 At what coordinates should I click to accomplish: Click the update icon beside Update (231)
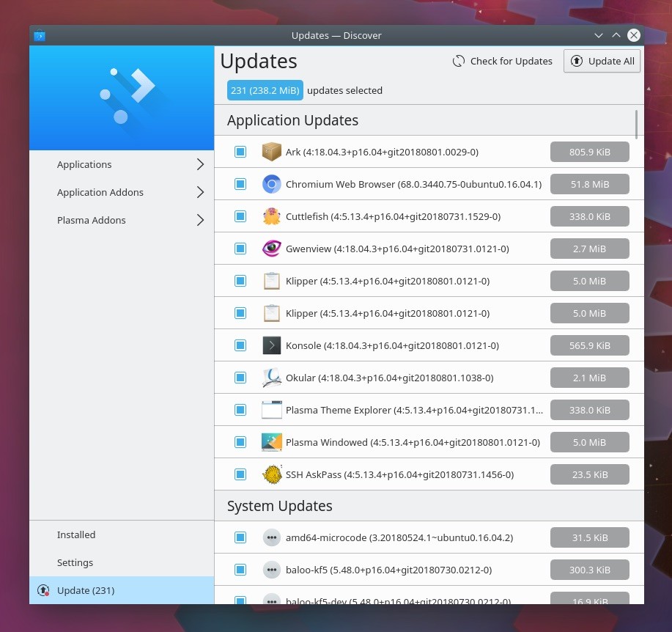click(x=43, y=590)
